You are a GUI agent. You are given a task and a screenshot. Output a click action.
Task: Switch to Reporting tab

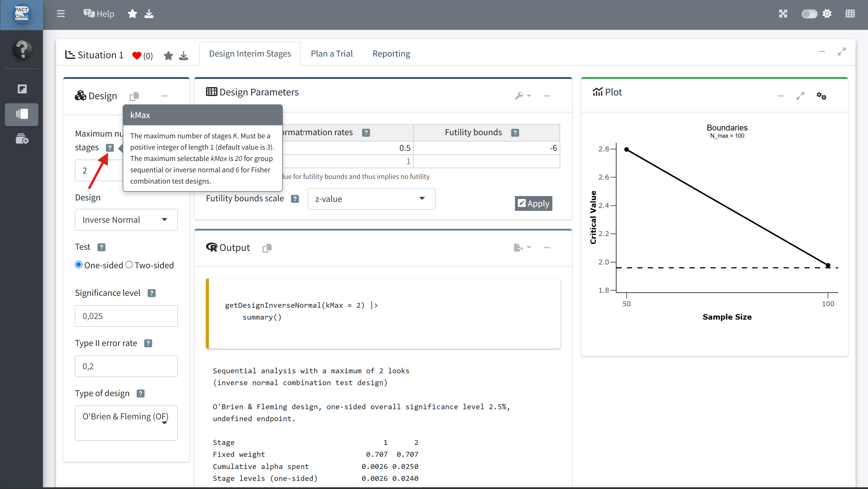point(391,54)
